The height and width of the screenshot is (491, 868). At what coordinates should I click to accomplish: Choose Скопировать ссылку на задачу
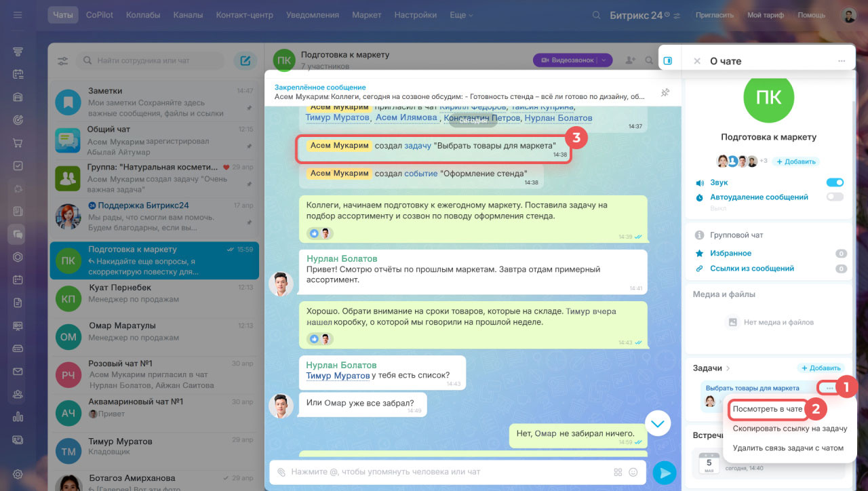(790, 429)
